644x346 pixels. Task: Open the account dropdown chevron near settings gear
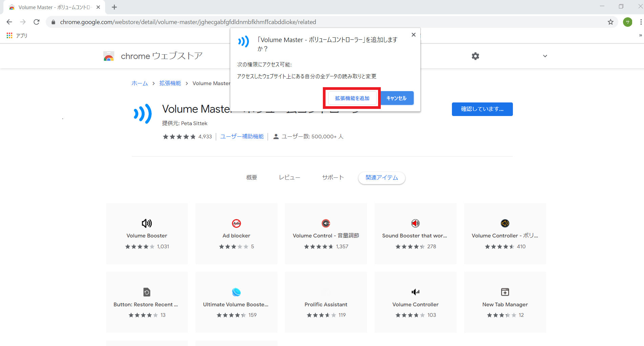[x=545, y=56]
